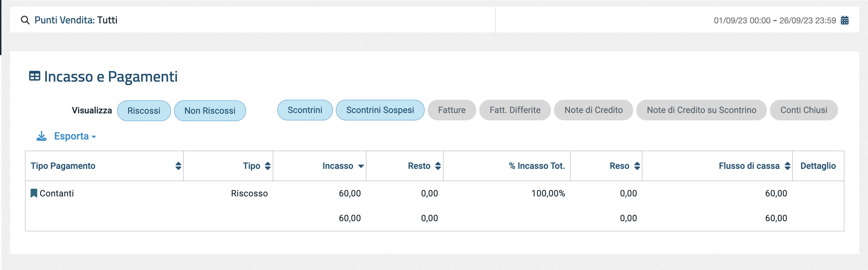Image resolution: width=868 pixels, height=270 pixels.
Task: Toggle the Non Riscossi filter
Action: coord(210,111)
